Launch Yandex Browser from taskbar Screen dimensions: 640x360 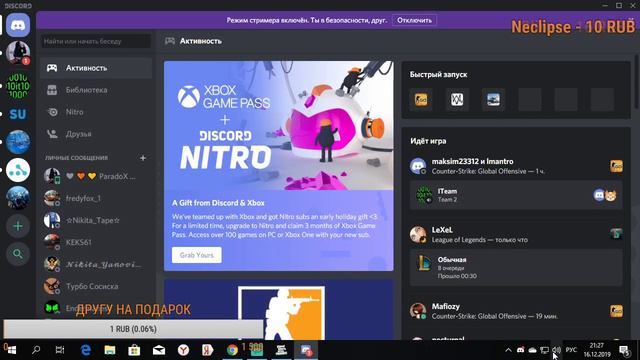point(183,350)
